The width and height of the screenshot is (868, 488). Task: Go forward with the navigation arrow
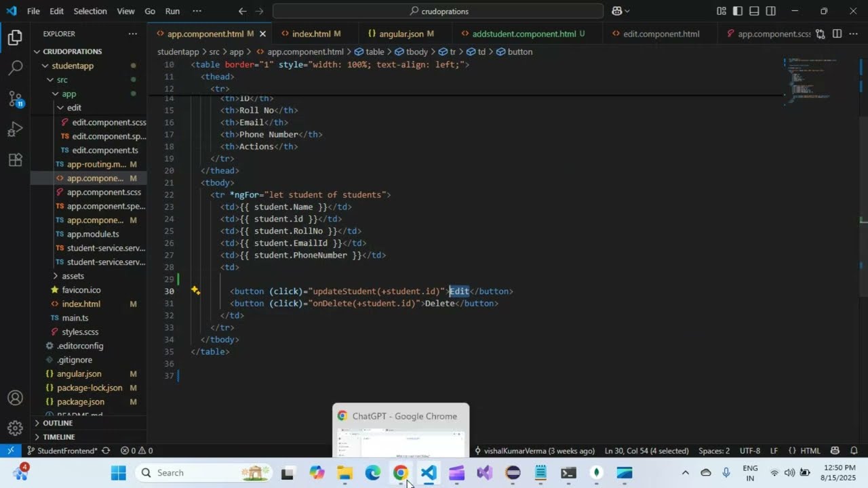259,11
